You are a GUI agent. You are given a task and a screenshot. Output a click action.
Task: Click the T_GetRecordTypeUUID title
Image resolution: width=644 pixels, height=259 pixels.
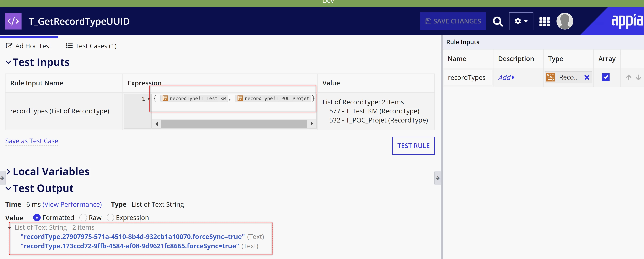[x=79, y=21]
